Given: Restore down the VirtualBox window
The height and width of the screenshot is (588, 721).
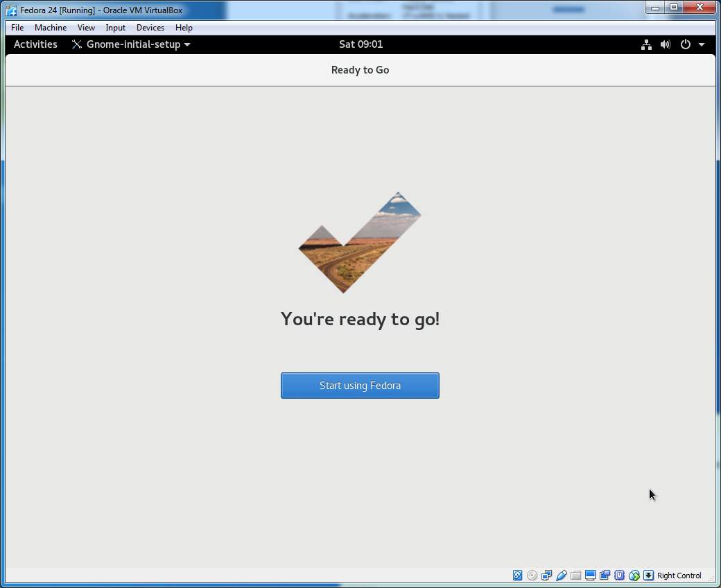Looking at the screenshot, I should [674, 8].
